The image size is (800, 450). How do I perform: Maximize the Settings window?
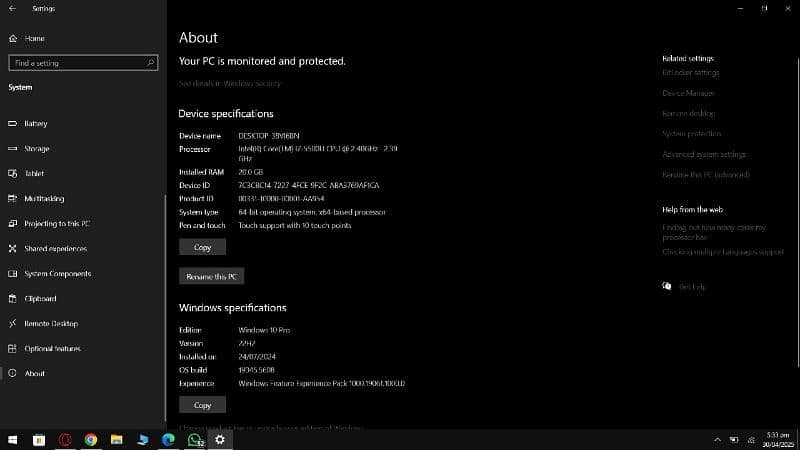(764, 9)
